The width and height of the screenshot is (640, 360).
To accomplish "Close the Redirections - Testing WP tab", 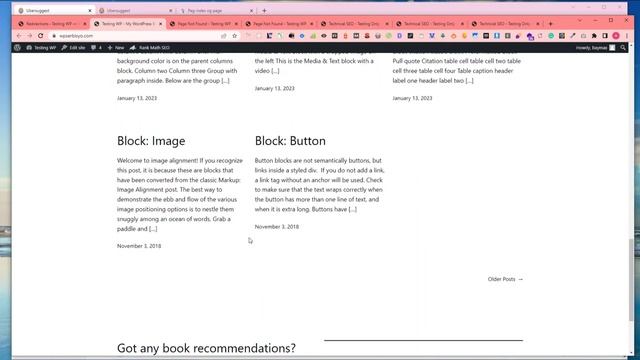I will click(x=85, y=24).
